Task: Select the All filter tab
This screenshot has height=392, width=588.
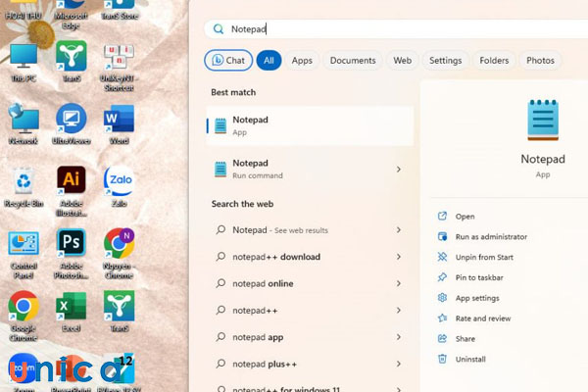Action: (x=269, y=60)
